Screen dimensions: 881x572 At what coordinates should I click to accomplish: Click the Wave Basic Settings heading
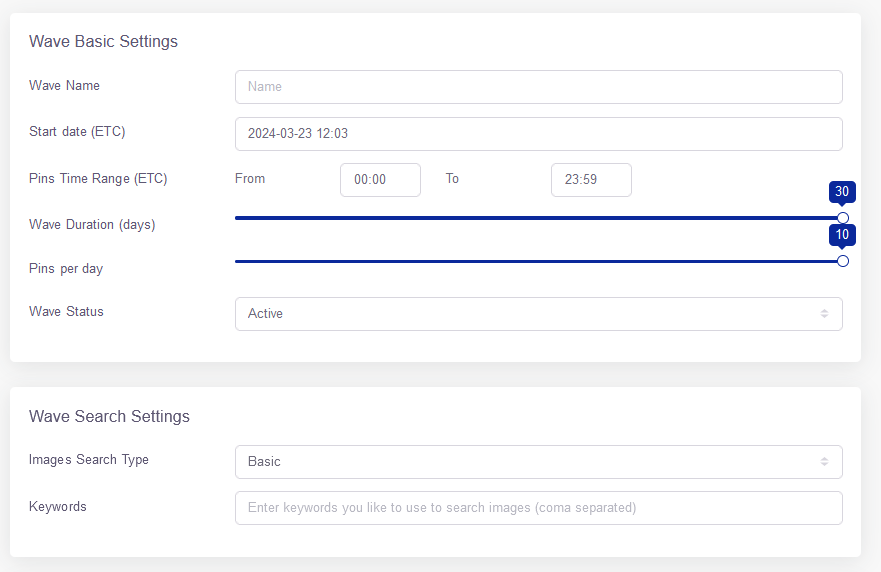tap(103, 42)
